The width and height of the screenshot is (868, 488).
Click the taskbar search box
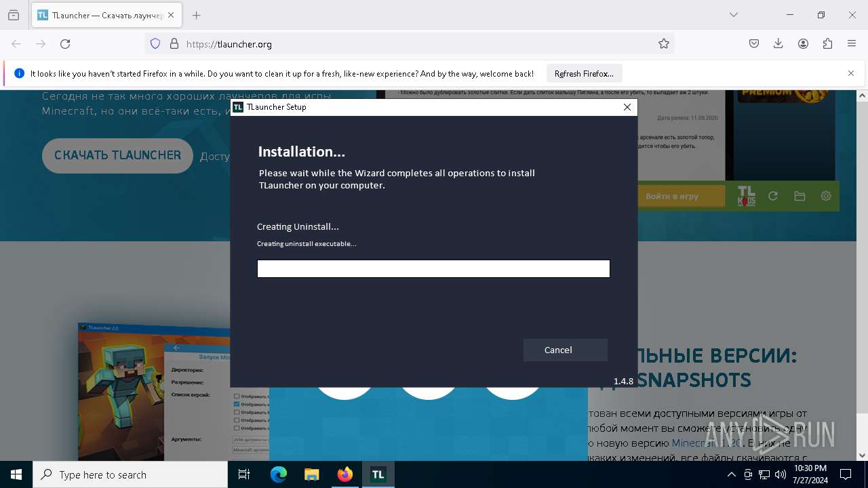pyautogui.click(x=130, y=474)
